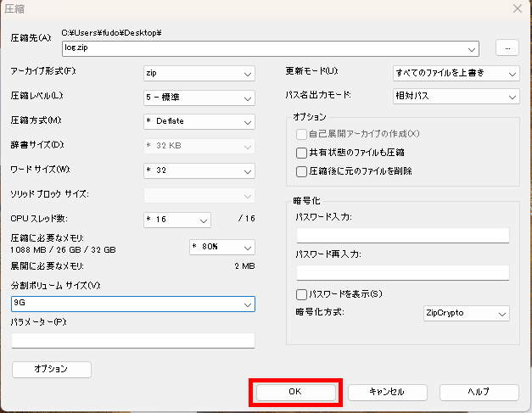This screenshot has width=532, height=413.
Task: Open the オプション button at bottom left
Action: coord(51,369)
